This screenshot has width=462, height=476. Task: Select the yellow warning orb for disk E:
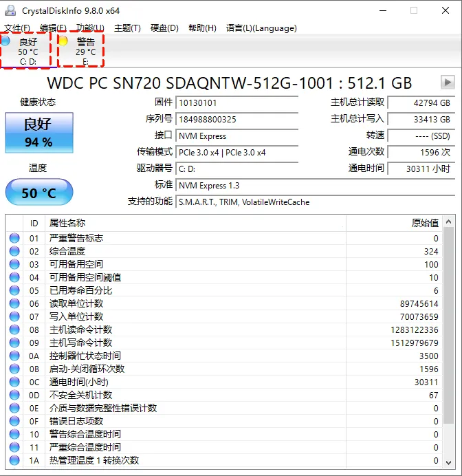[x=63, y=41]
